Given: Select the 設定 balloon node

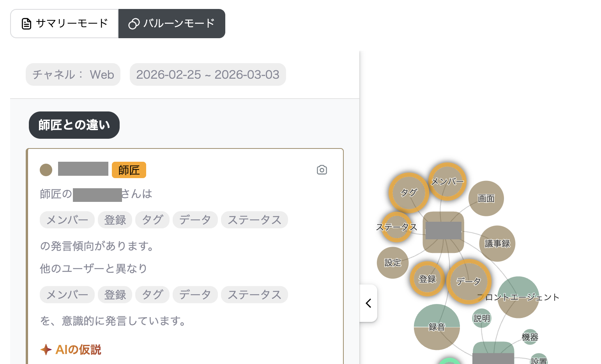Looking at the screenshot, I should 392,263.
